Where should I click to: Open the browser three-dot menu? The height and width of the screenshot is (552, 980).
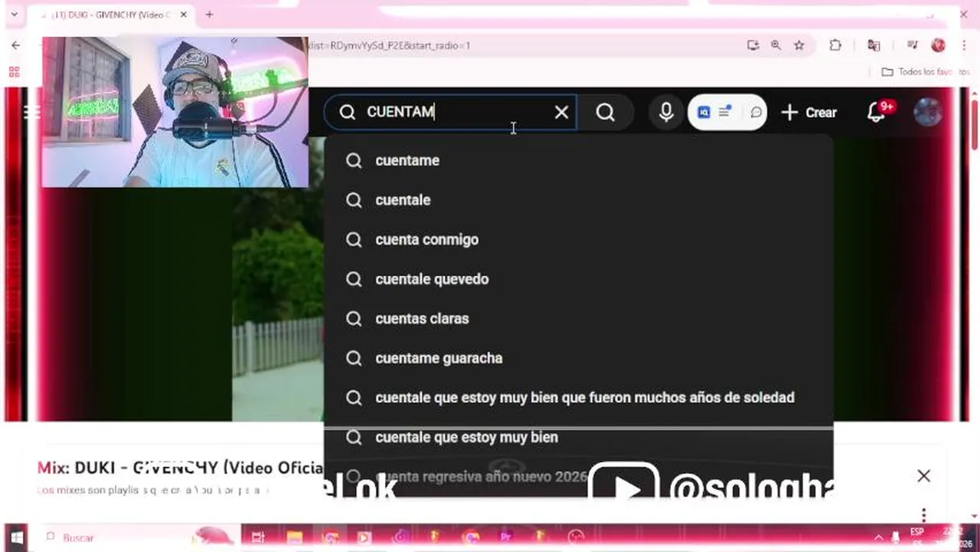964,45
